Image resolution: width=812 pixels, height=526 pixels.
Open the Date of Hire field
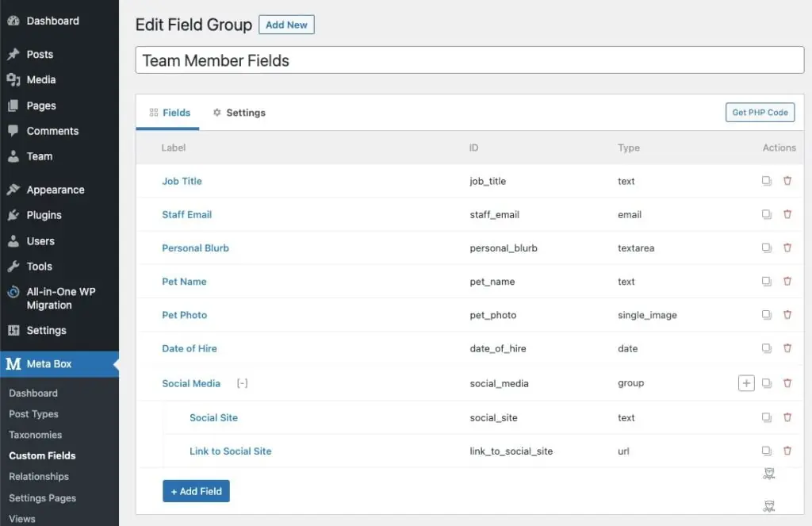pos(189,348)
